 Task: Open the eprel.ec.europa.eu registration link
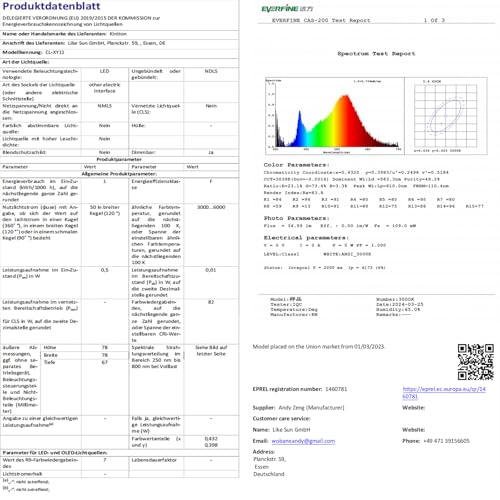(444, 393)
